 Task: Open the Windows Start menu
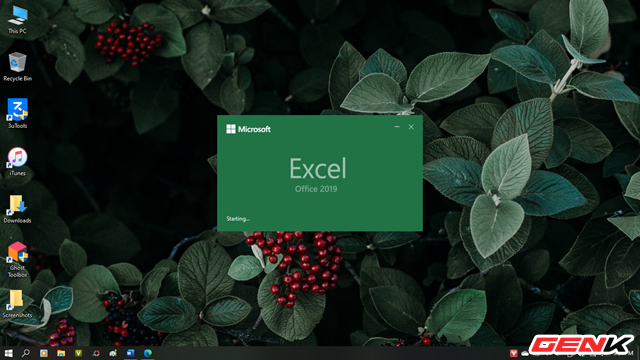pos(8,353)
